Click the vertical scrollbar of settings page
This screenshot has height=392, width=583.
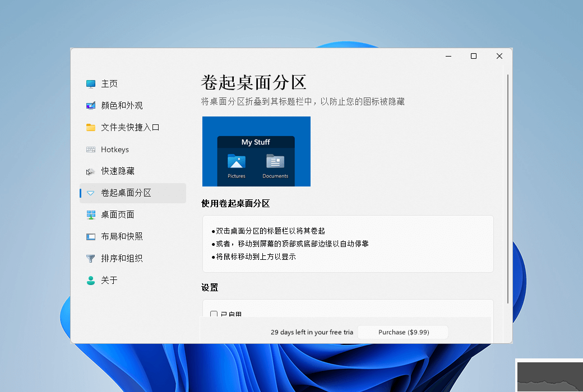508,190
